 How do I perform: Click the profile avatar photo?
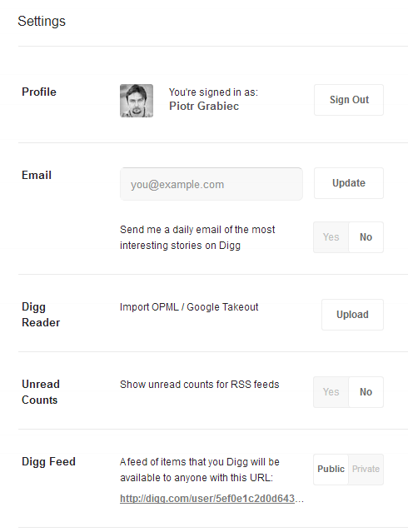137,101
